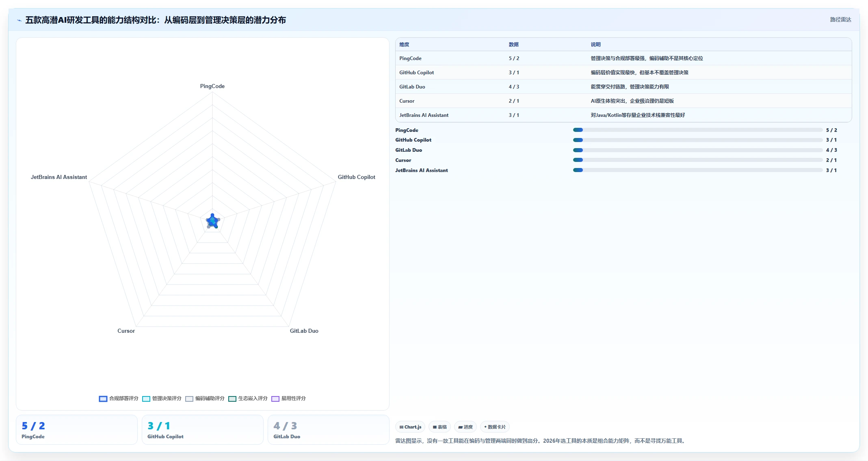
Task: Click the 进度 tag
Action: pyautogui.click(x=465, y=427)
